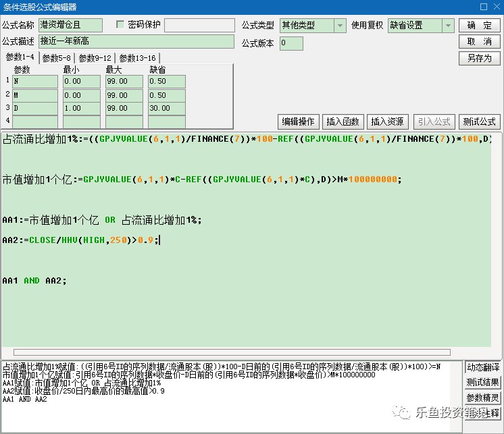This screenshot has width=504, height=434.
Task: Click the horizontal scrollbar under code editor
Action: (x=232, y=352)
